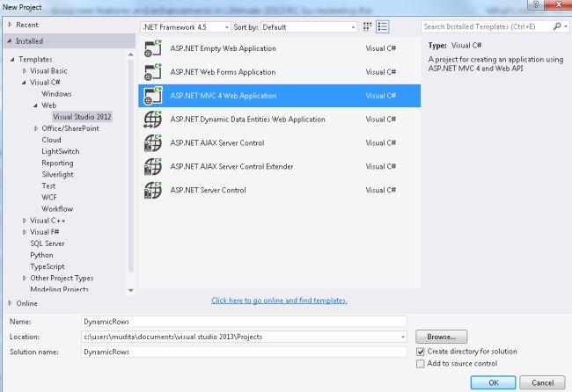Select the WCF category
The image size is (572, 392).
click(x=49, y=198)
